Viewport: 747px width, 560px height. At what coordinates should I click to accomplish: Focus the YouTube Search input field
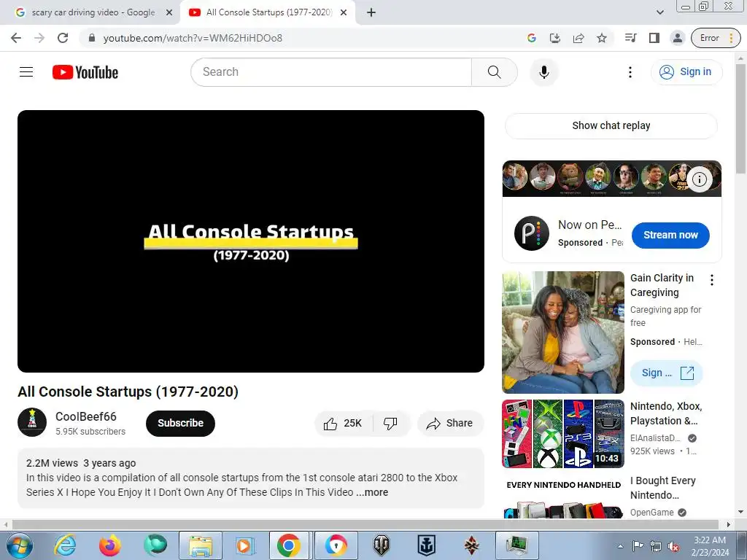coord(331,72)
